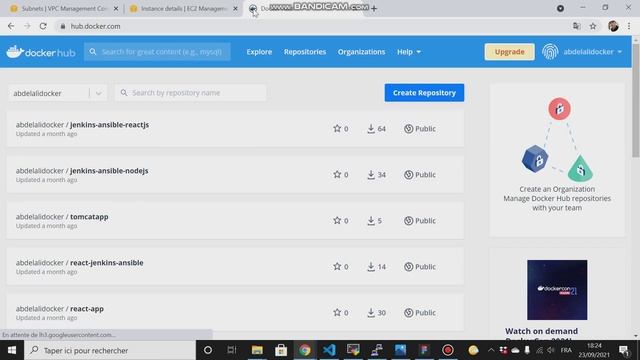
Task: Click the Docker Hub whale logo
Action: [x=40, y=52]
